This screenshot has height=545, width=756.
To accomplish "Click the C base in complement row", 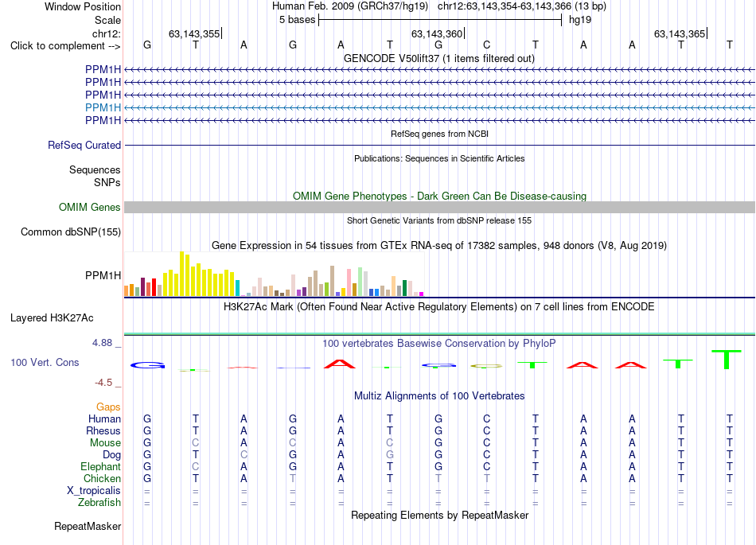I will (486, 45).
